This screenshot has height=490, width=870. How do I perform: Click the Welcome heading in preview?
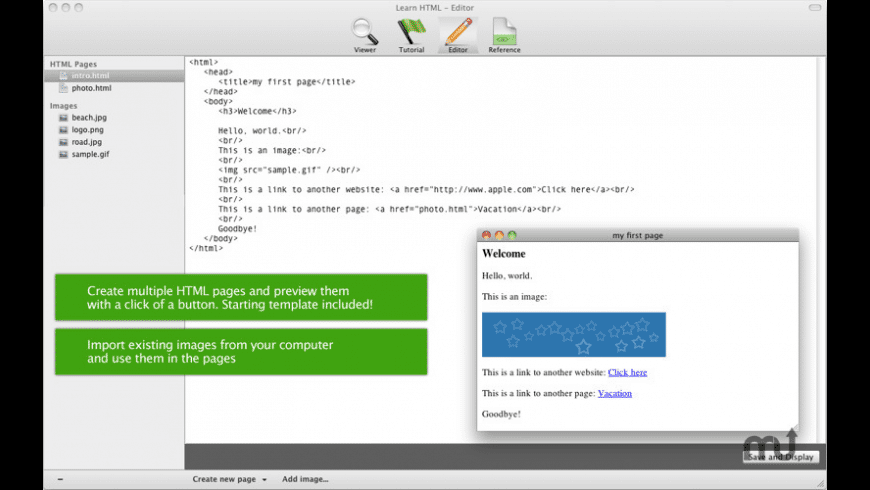coord(503,254)
